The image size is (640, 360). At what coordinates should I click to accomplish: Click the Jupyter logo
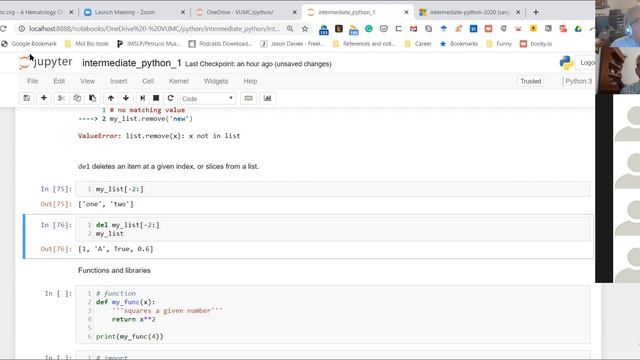click(46, 62)
